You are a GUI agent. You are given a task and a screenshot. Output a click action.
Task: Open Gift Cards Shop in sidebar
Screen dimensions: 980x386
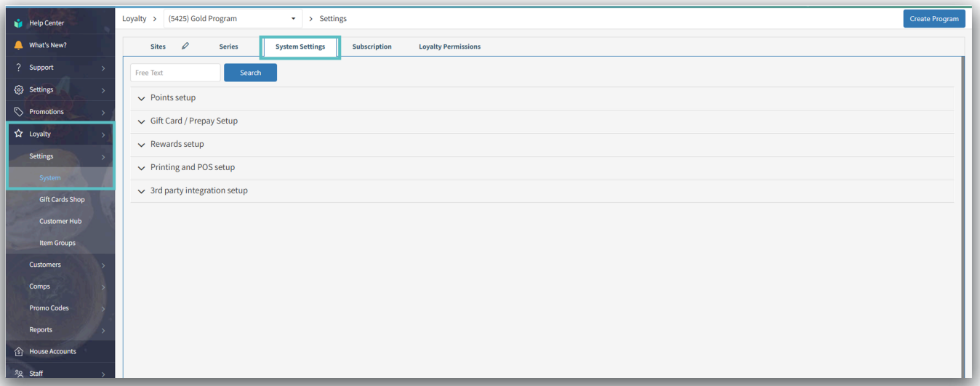tap(62, 199)
